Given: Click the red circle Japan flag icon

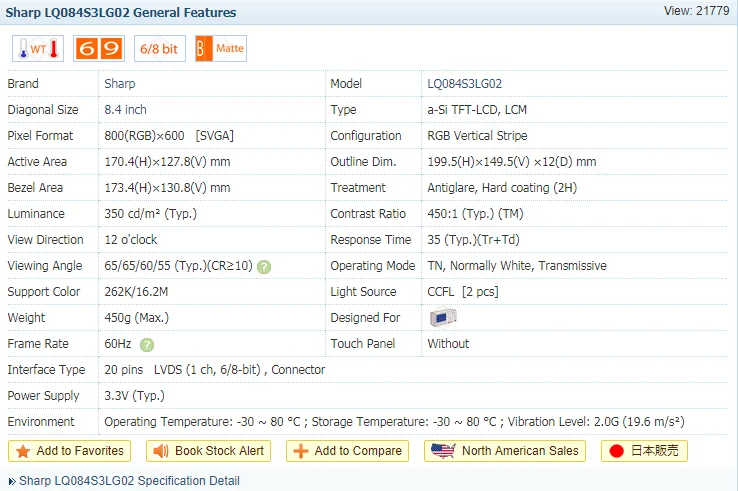Looking at the screenshot, I should coord(616,451).
